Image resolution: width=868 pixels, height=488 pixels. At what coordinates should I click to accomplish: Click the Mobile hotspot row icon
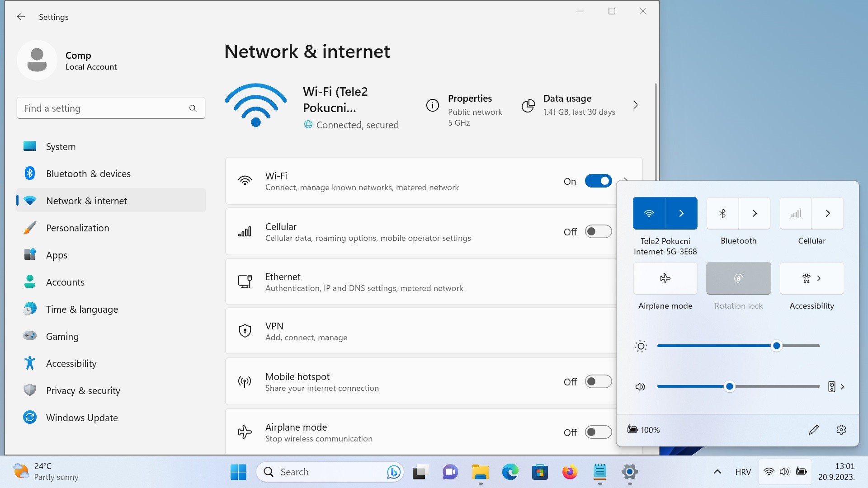pyautogui.click(x=245, y=382)
